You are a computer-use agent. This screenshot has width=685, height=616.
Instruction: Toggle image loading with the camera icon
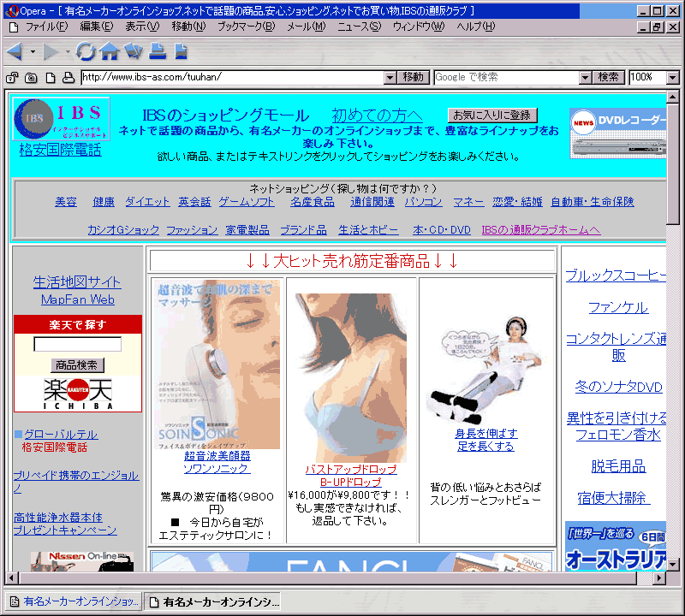(31, 78)
